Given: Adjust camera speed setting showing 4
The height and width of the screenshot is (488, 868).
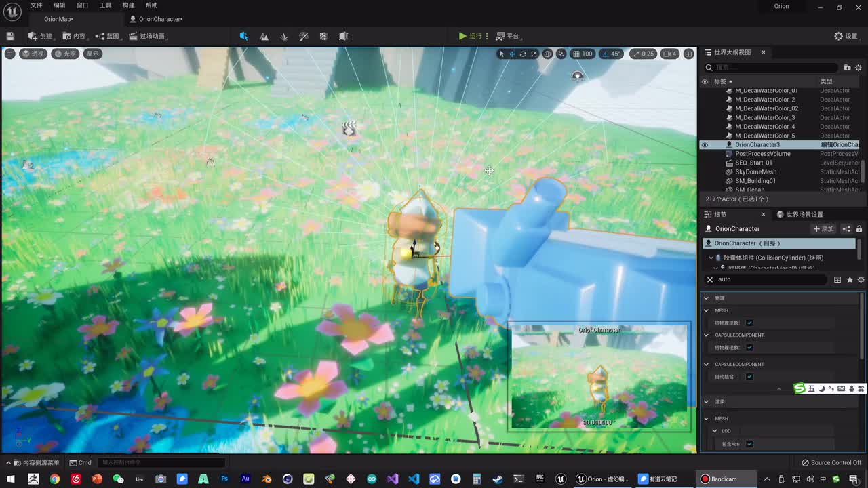Looking at the screenshot, I should click(x=669, y=54).
